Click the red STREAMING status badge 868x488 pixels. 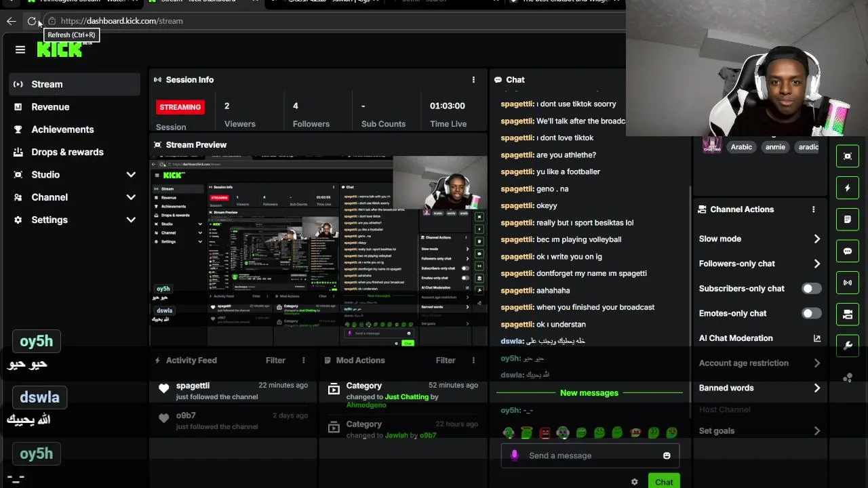[x=180, y=107]
